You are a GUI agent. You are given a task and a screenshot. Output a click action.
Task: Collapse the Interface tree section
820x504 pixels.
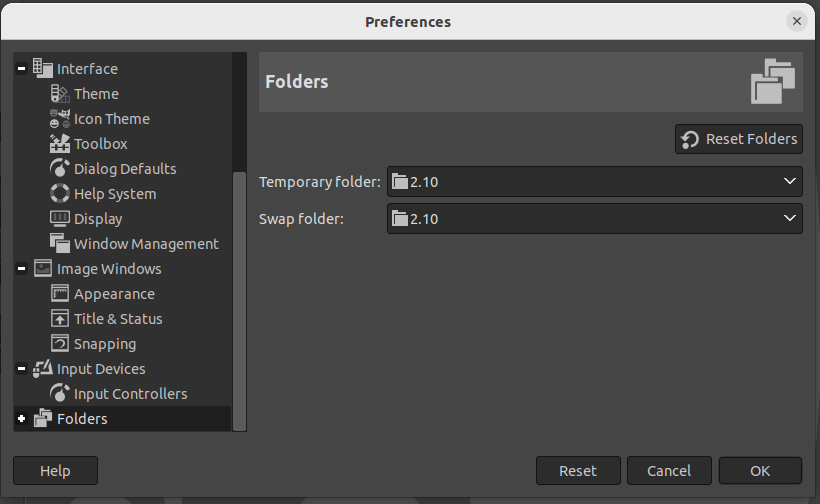[x=22, y=69]
